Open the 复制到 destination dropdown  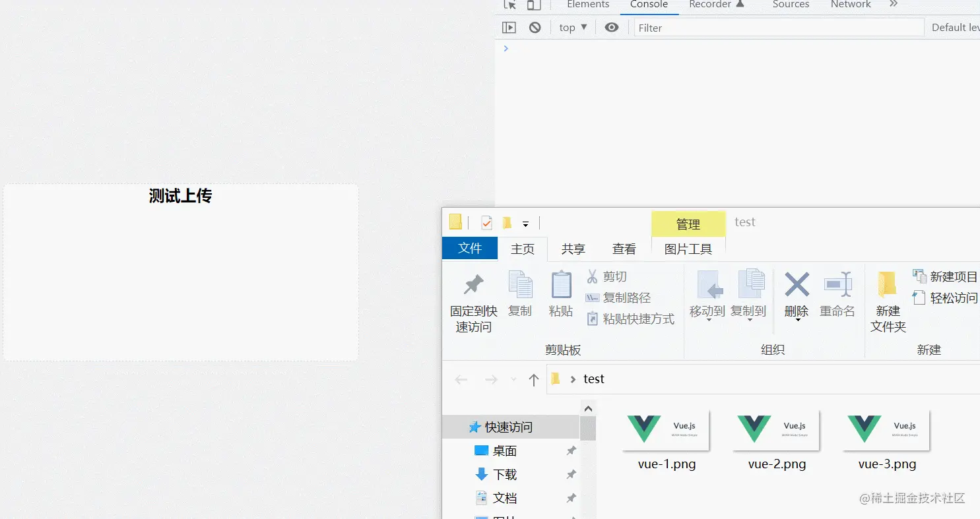point(749,320)
